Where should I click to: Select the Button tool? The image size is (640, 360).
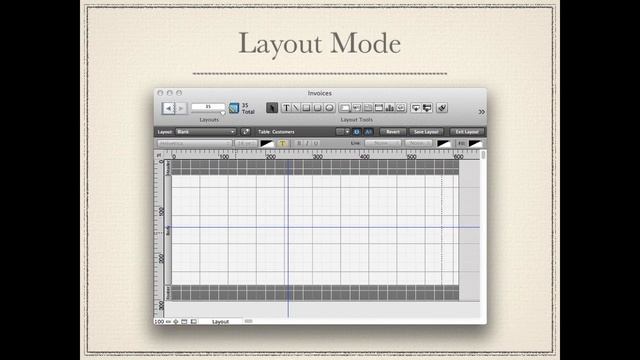[356, 108]
